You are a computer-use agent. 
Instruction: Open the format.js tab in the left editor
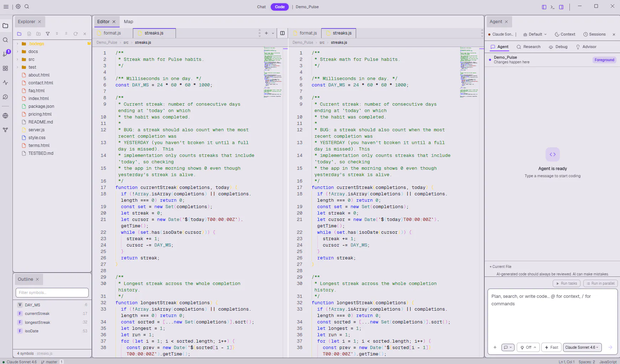[112, 33]
